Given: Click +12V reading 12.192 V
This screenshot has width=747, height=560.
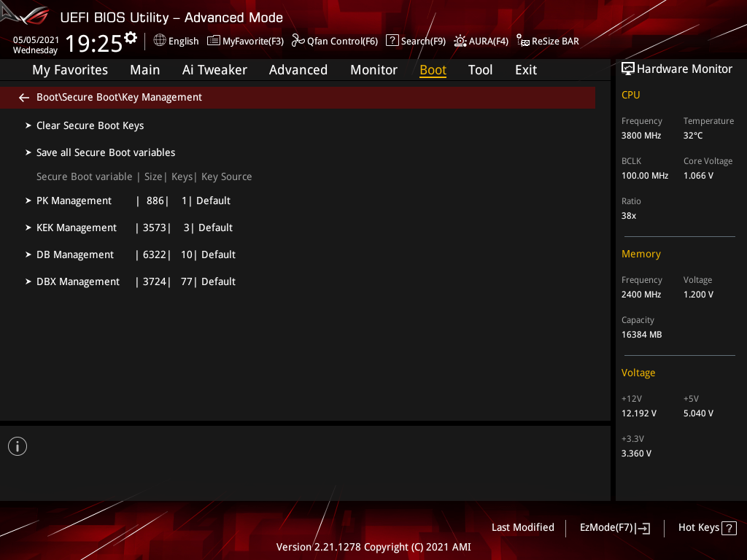Looking at the screenshot, I should pyautogui.click(x=638, y=413).
